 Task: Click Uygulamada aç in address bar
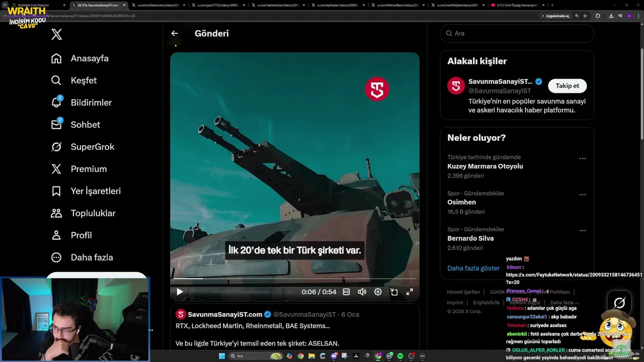(555, 16)
